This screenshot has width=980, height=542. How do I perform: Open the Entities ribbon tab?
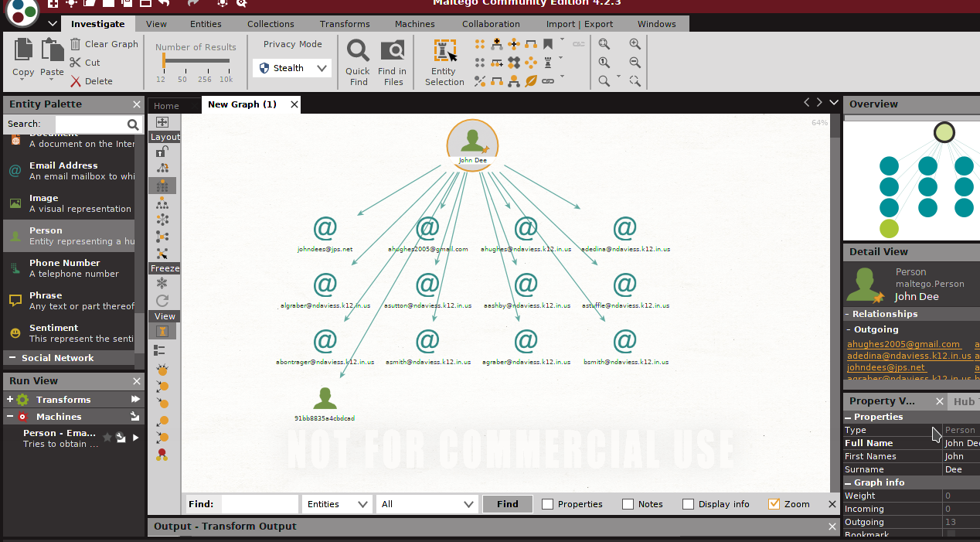(206, 24)
